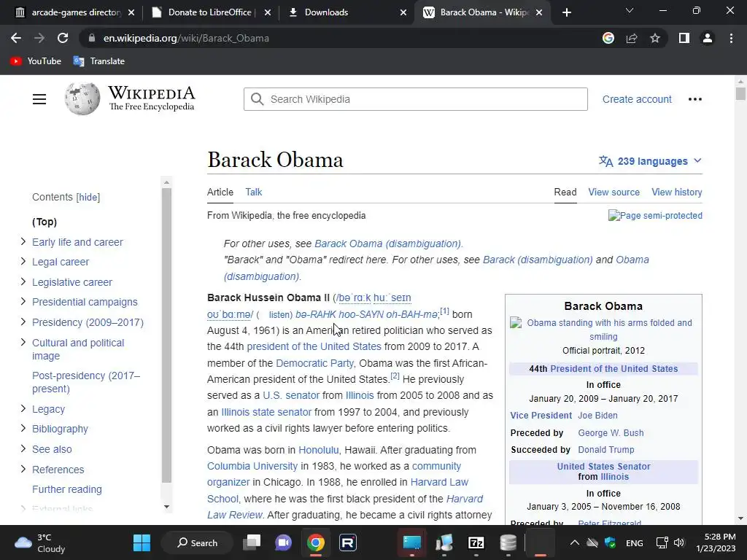Expand Legislative career contents section
This screenshot has width=747, height=560.
pos(23,282)
